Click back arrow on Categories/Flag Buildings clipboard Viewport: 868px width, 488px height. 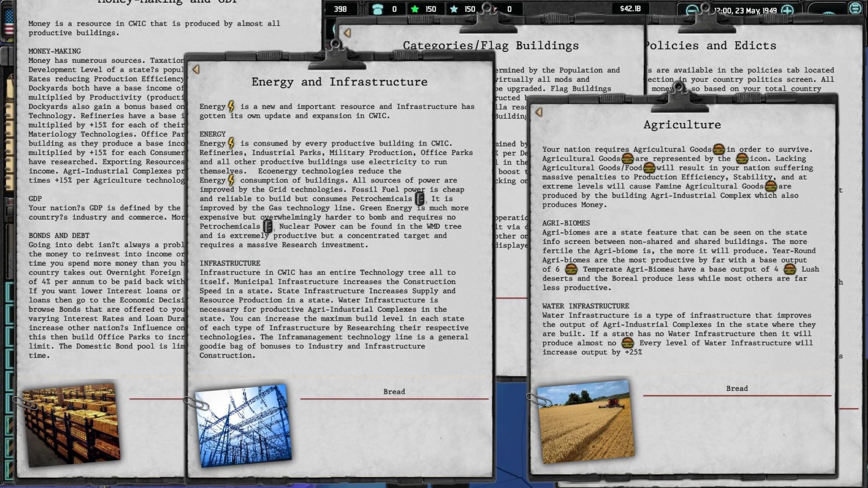(347, 33)
